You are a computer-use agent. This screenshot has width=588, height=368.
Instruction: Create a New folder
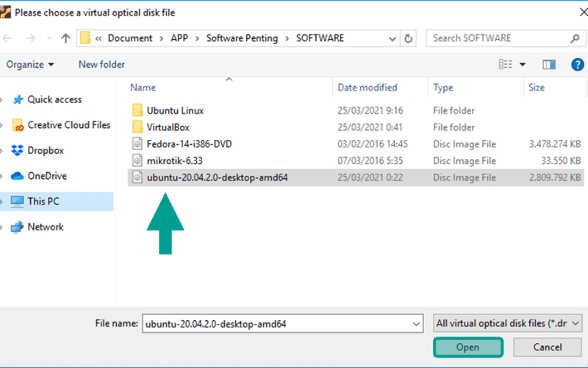pyautogui.click(x=101, y=65)
